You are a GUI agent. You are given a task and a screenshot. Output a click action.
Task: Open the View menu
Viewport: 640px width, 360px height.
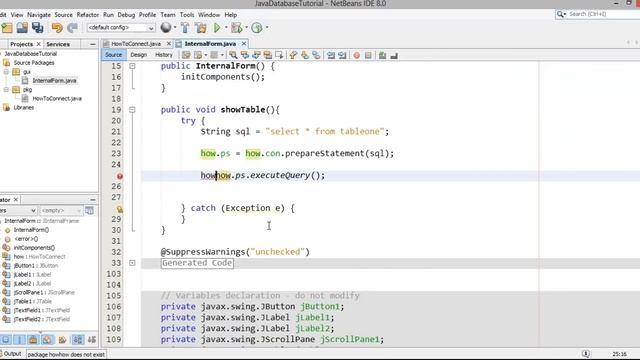coord(17,15)
